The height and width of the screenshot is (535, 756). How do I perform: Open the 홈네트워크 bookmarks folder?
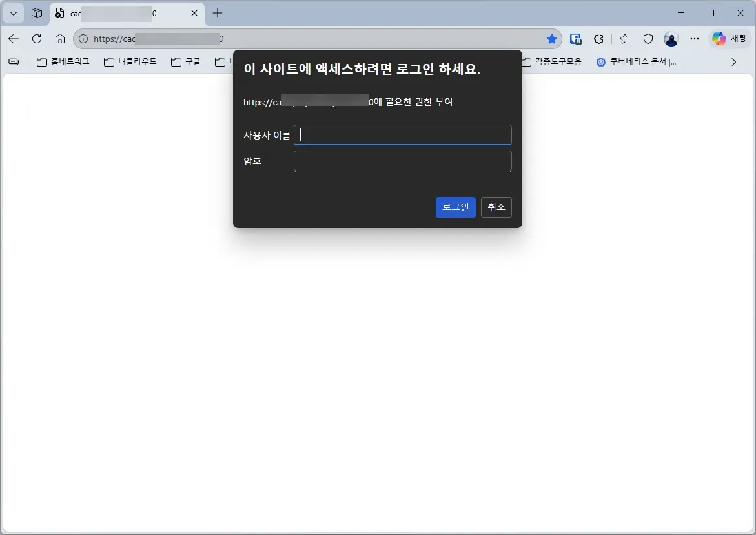click(x=63, y=62)
